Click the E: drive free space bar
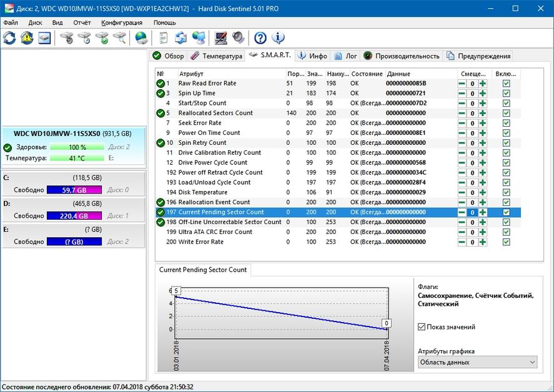 [74, 242]
